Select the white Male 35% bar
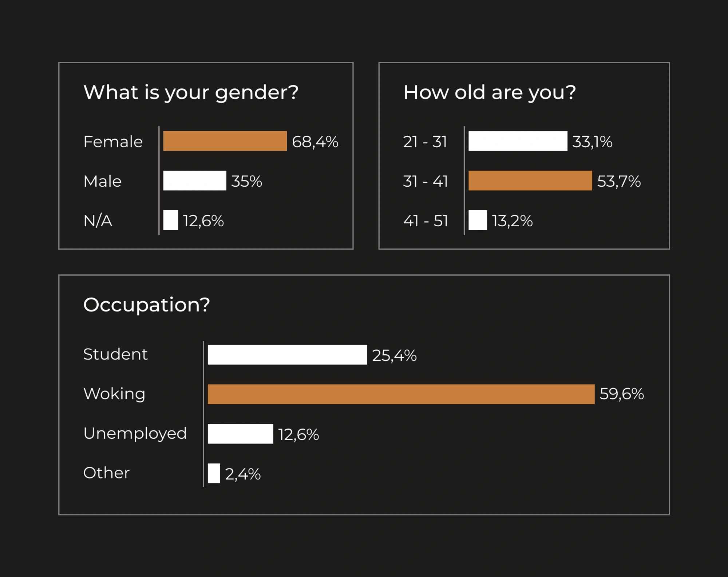 point(195,180)
